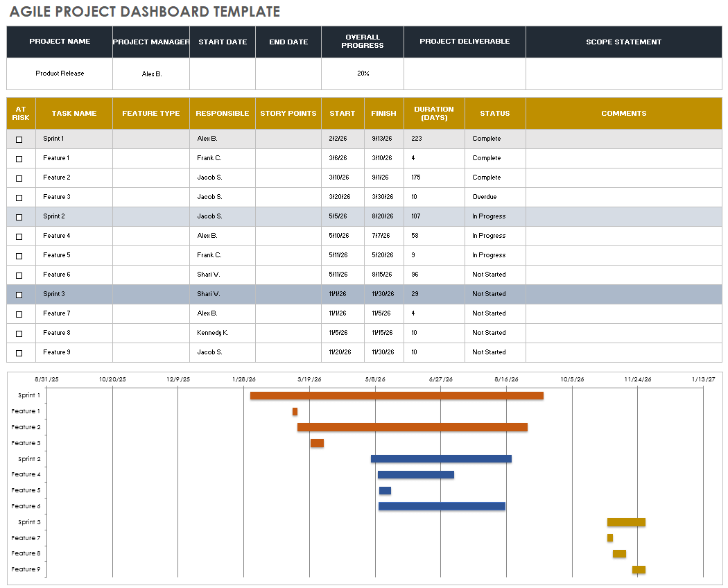Click the 20% Overall Progress value
This screenshot has width=728, height=588.
coord(362,73)
